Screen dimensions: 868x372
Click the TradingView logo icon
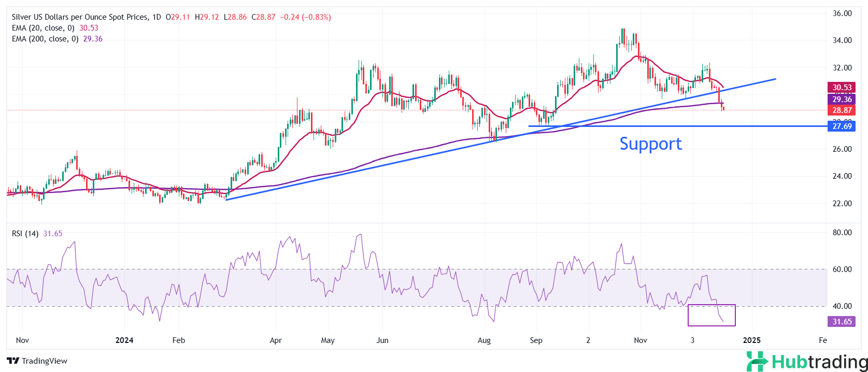click(x=13, y=361)
